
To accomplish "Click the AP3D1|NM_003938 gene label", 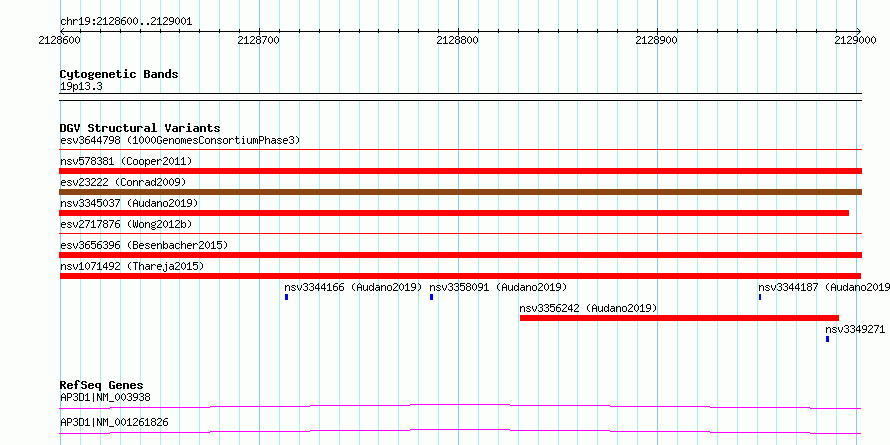I will pyautogui.click(x=105, y=397).
